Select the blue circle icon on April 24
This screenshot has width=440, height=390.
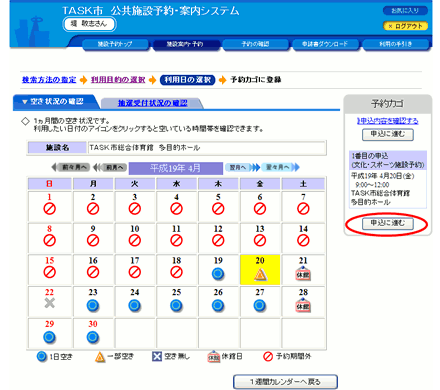[134, 306]
